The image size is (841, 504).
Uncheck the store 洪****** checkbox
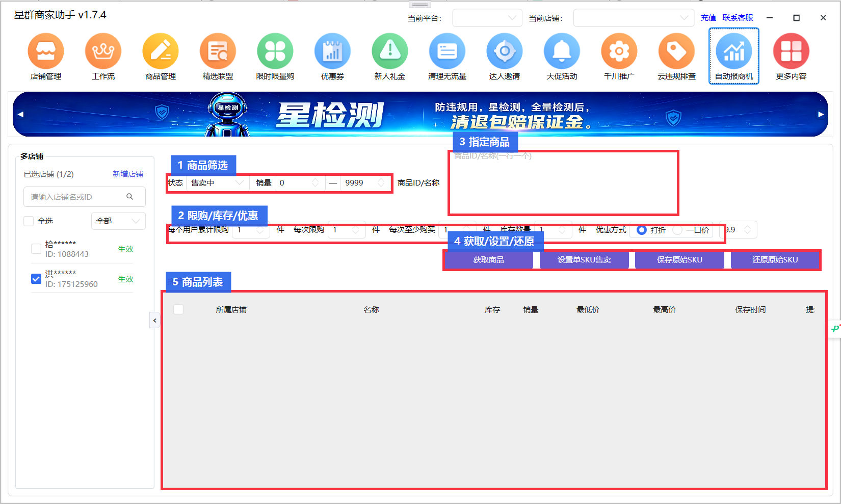click(x=36, y=279)
